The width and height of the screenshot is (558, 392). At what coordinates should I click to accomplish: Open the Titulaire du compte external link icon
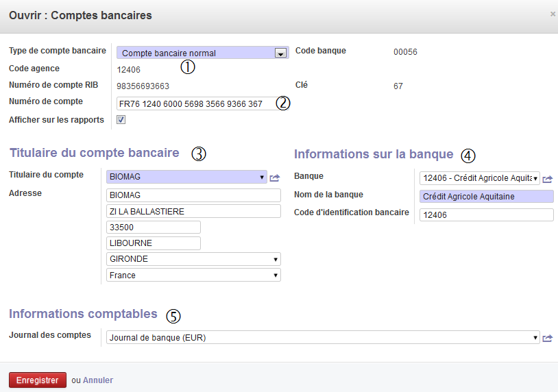[x=274, y=177]
